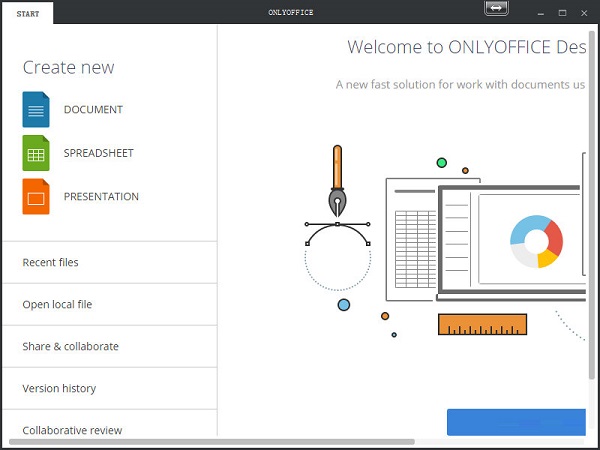Open Share & collaborate section
This screenshot has width=600, height=450.
tap(70, 346)
